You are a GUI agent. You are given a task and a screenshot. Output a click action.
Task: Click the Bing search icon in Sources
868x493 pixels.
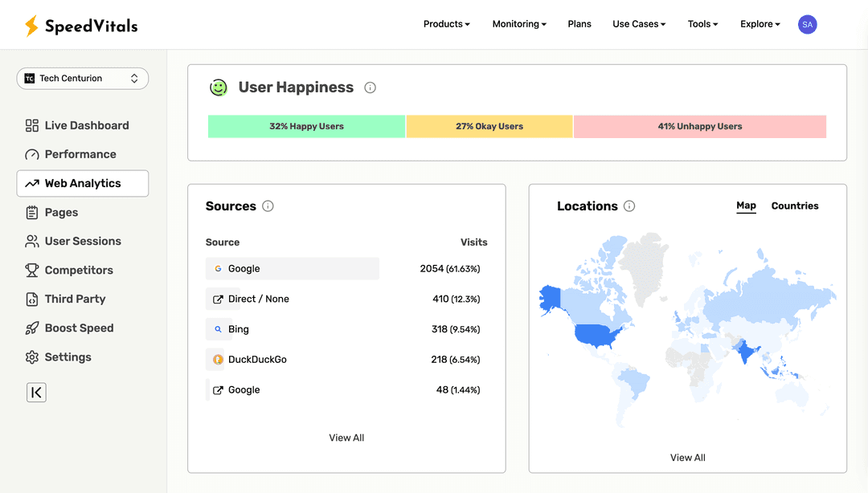218,329
